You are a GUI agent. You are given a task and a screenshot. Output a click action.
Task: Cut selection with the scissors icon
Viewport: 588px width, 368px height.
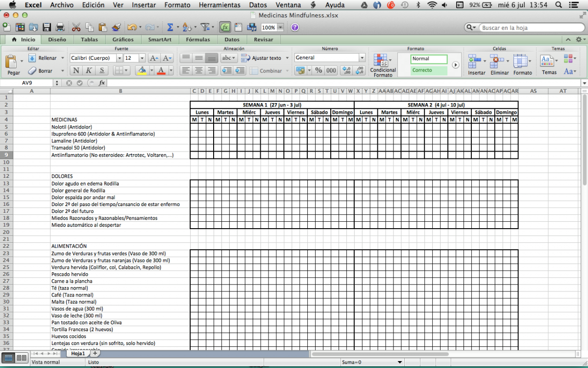click(x=76, y=27)
